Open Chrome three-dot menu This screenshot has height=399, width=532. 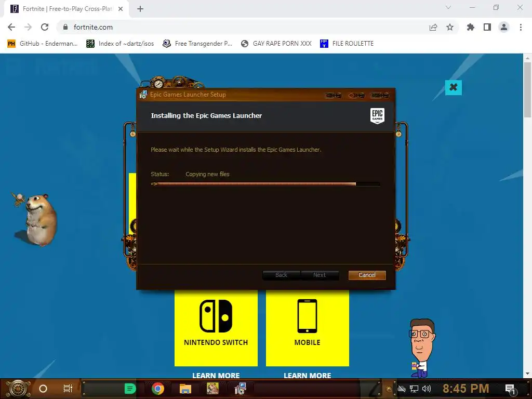521,27
